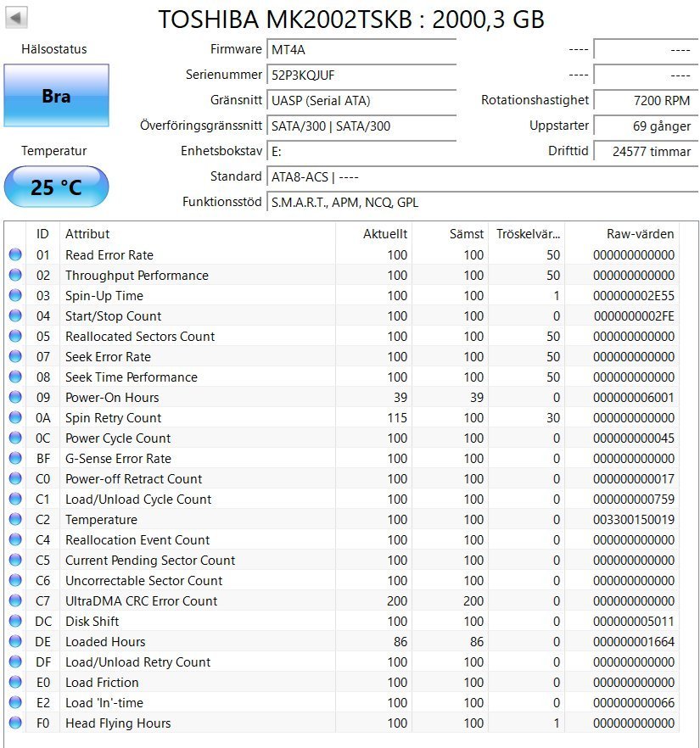Select raw value 000000000759

point(634,500)
